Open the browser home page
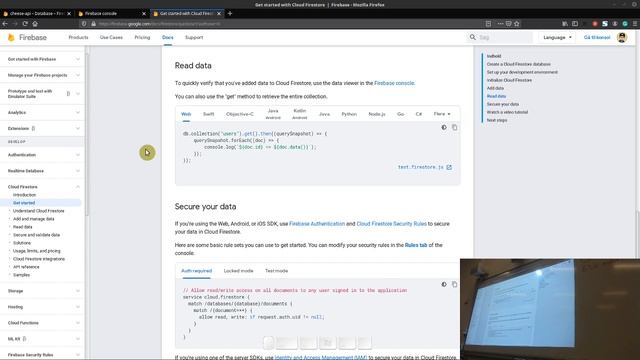 click(35, 24)
